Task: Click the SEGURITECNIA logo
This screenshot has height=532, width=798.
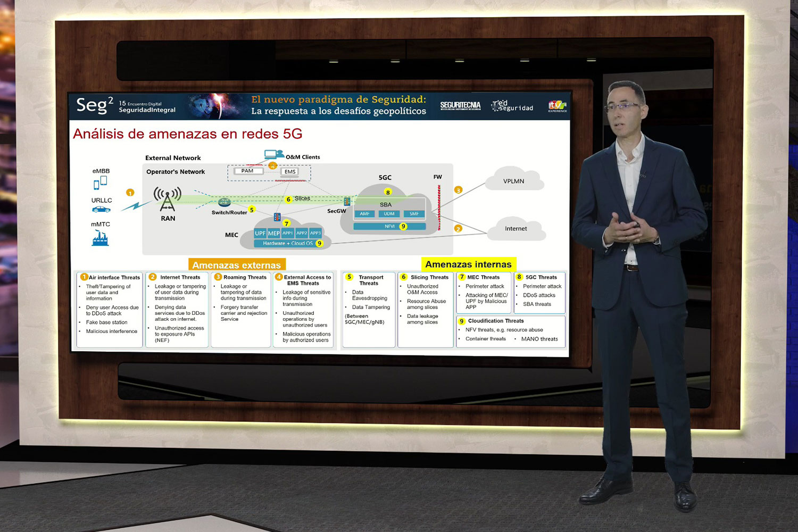Action: 460,106
